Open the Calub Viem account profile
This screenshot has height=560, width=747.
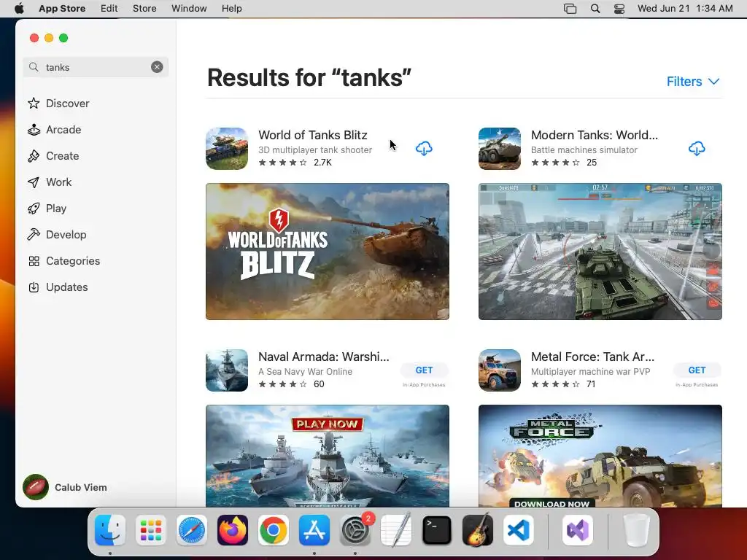pos(65,487)
